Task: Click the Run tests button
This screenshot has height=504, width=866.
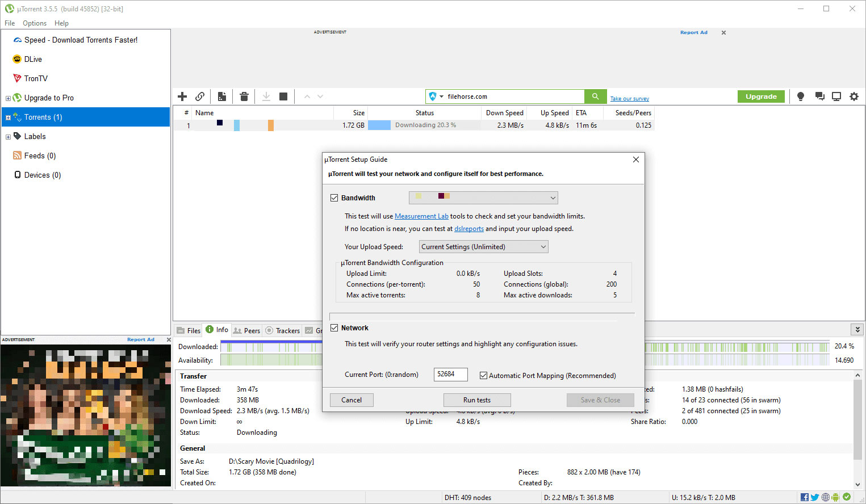Action: [477, 400]
